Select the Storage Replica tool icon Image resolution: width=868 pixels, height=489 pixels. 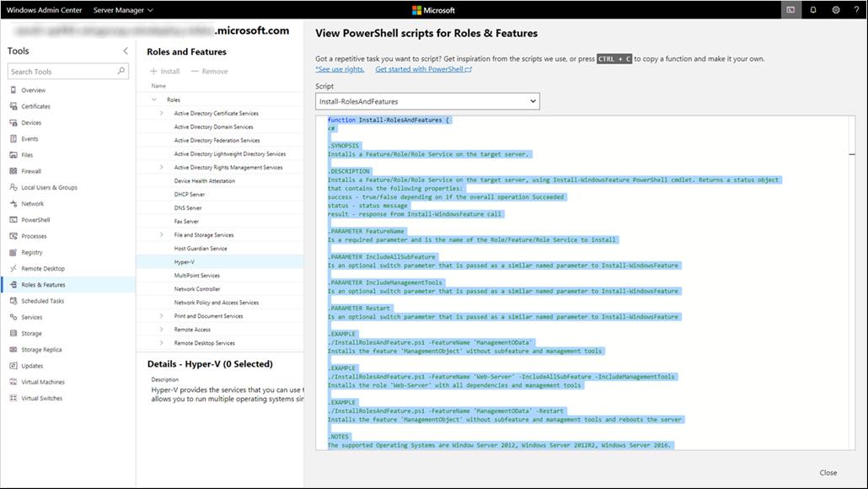coord(13,349)
